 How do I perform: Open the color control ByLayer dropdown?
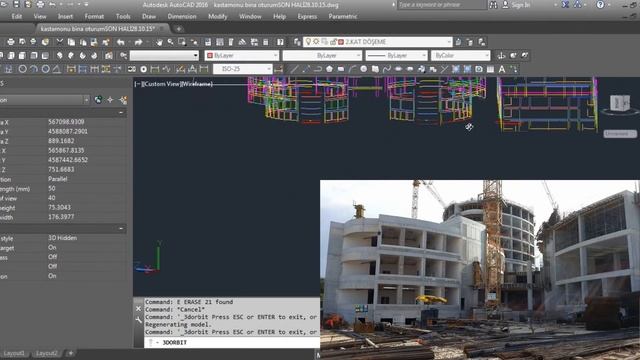click(242, 56)
